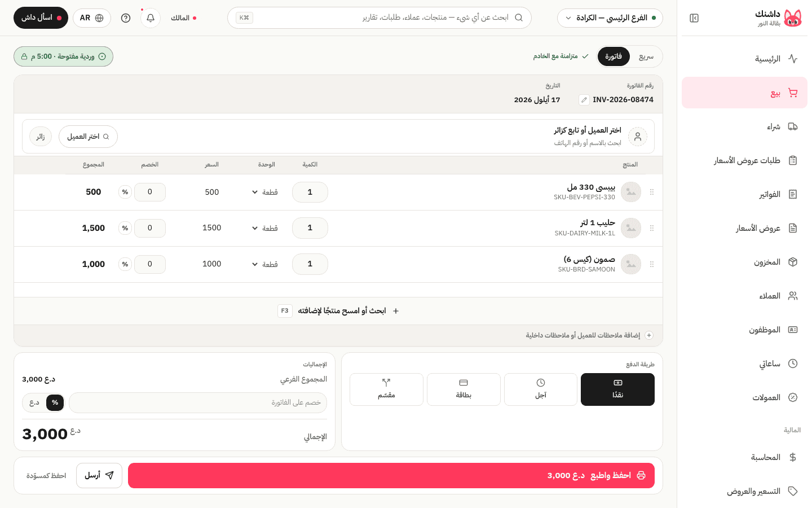Click احفظ كمسوّدة save as draft

[x=46, y=476]
